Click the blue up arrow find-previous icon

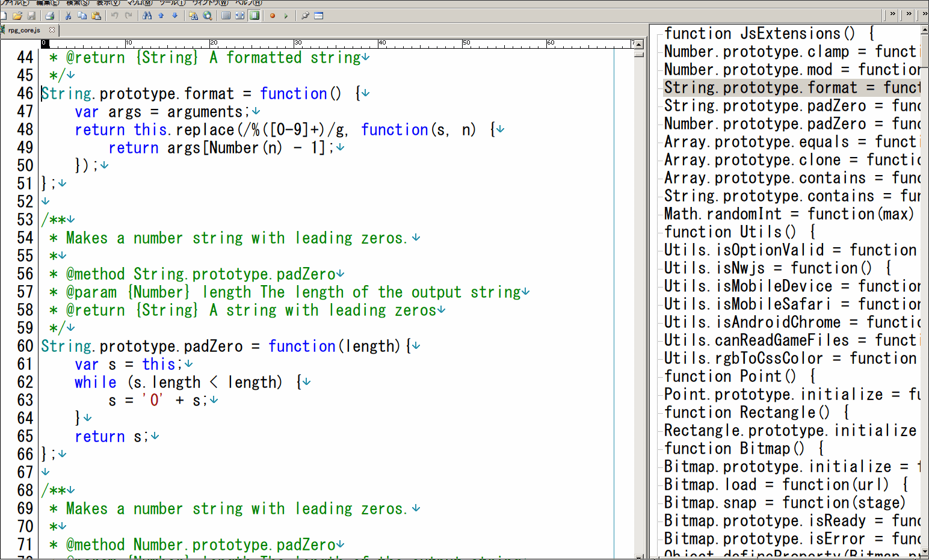coord(161,16)
